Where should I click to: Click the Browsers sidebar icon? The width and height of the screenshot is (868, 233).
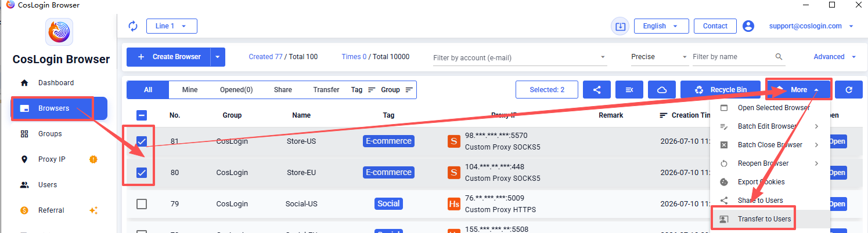pyautogui.click(x=24, y=108)
